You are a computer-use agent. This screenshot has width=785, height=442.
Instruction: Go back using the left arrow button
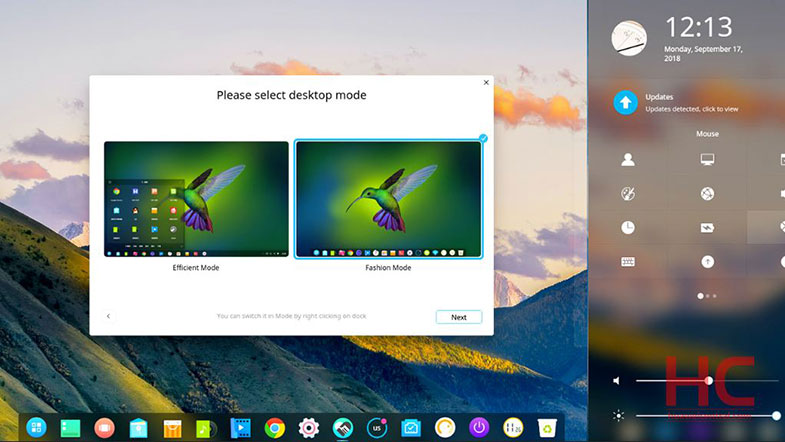click(109, 317)
